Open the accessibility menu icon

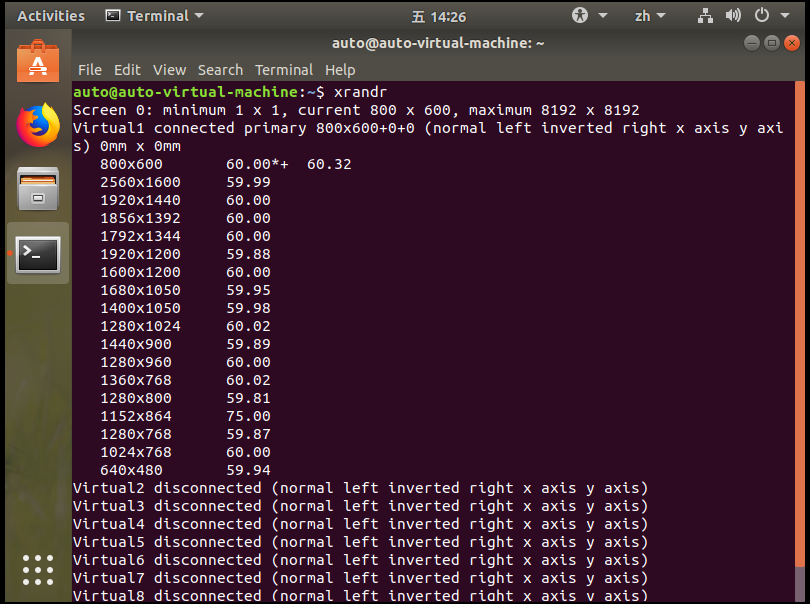(578, 15)
